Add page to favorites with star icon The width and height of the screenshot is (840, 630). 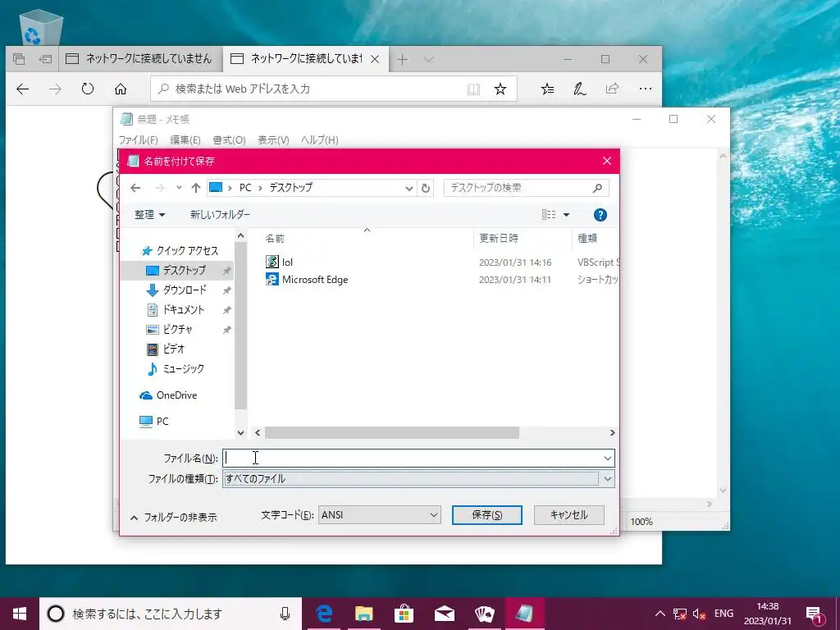[500, 89]
